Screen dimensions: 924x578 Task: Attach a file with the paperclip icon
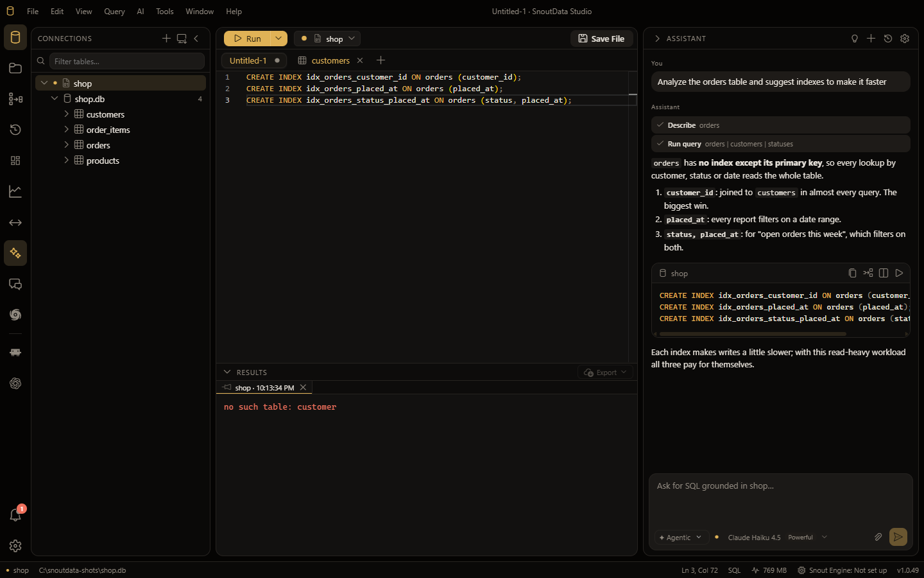click(878, 537)
